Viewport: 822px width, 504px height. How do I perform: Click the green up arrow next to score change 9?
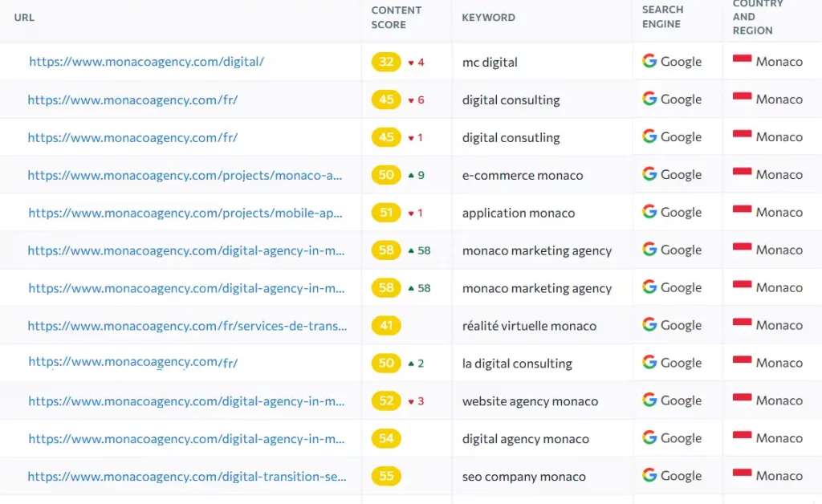pos(411,175)
